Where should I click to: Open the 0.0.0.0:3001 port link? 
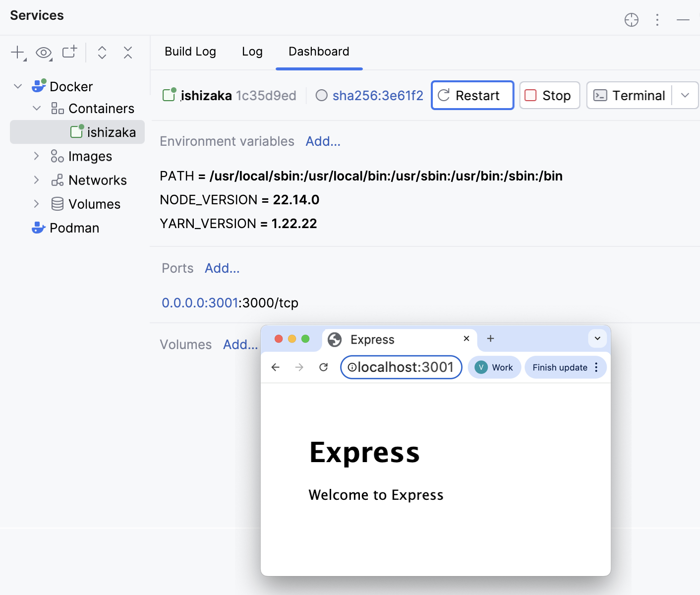point(200,303)
